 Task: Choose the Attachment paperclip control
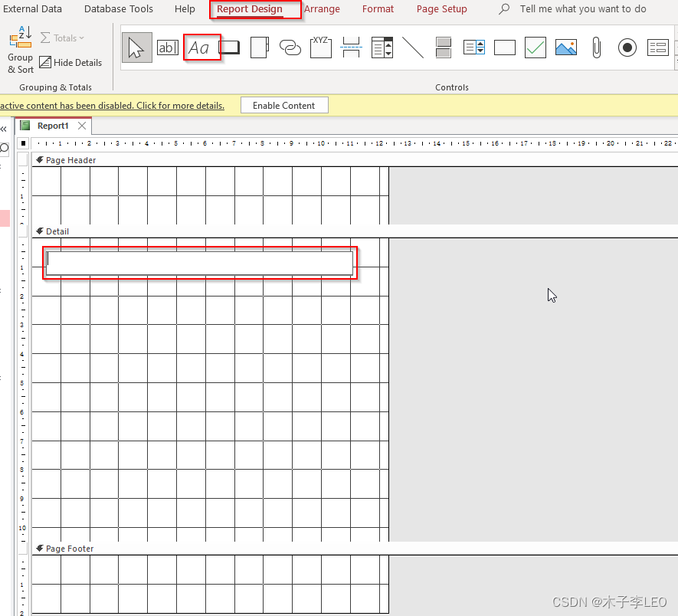[x=596, y=48]
